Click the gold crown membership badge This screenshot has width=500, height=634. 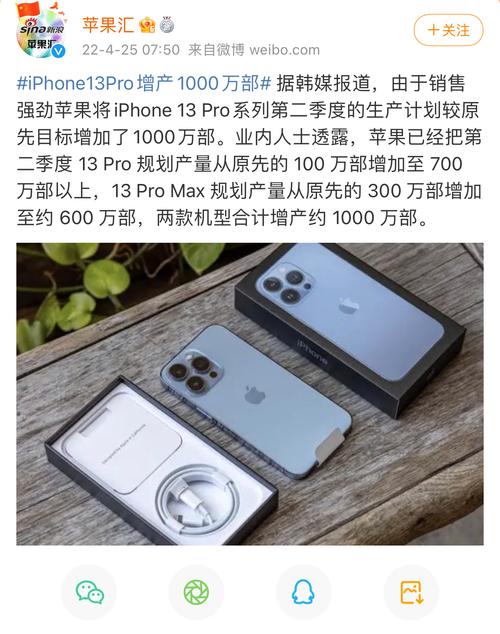tap(147, 25)
